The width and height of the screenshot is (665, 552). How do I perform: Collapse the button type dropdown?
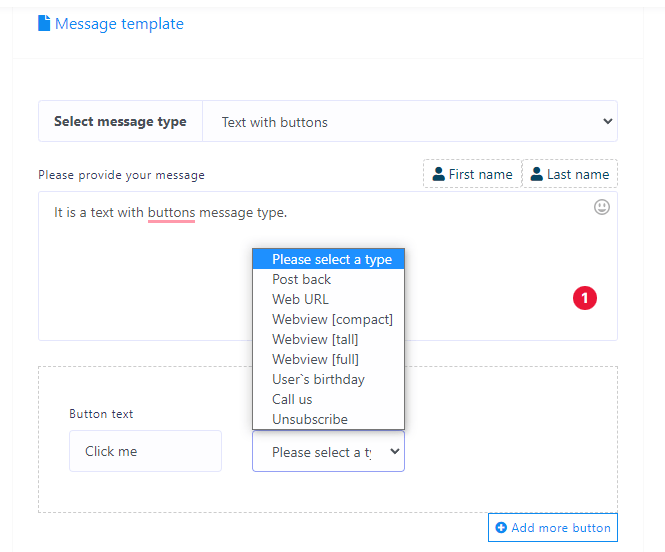click(328, 452)
